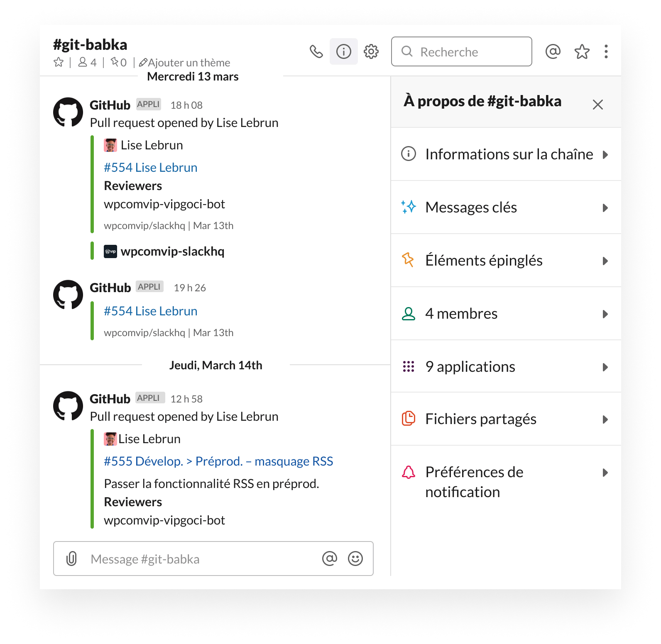The image size is (661, 644).
Task: Open 9 applications label
Action: [x=470, y=367]
